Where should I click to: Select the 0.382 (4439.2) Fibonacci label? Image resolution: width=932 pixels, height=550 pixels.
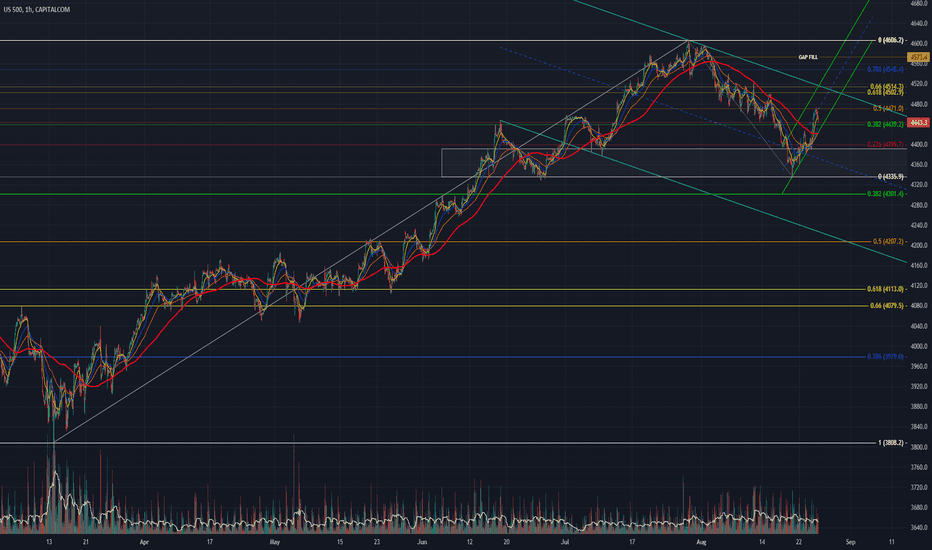(x=885, y=124)
